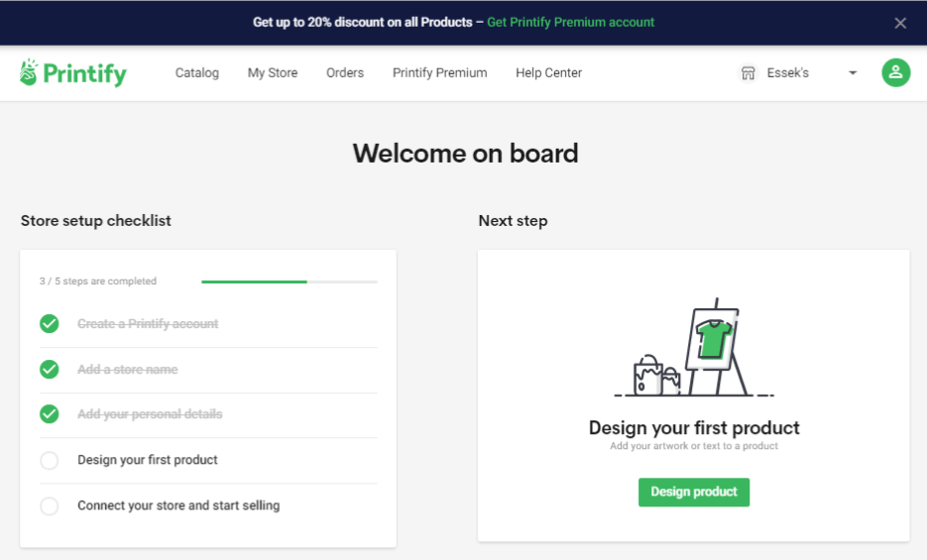Image resolution: width=927 pixels, height=560 pixels.
Task: Click the easel t-shirt illustration
Action: coord(713,344)
